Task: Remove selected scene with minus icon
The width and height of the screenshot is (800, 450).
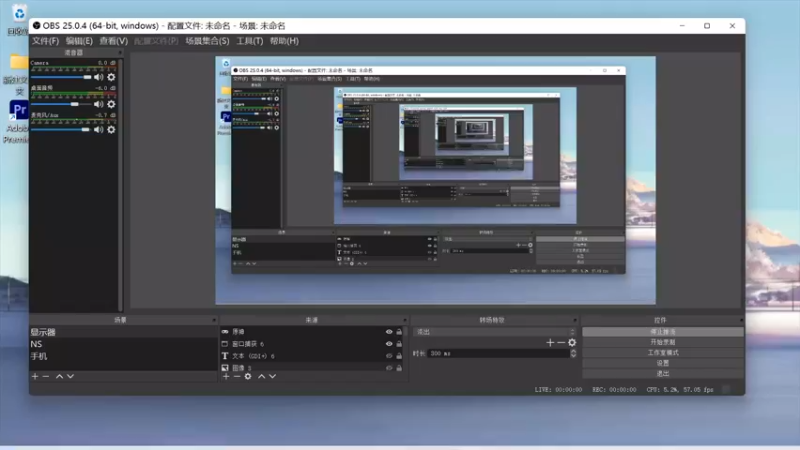Action: [46, 377]
